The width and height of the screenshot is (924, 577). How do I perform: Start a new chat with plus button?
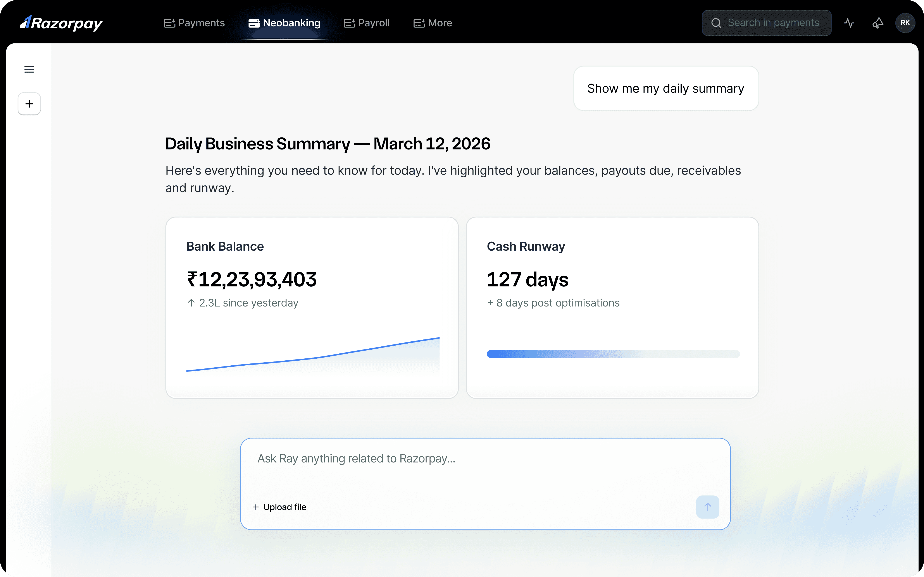(x=29, y=104)
